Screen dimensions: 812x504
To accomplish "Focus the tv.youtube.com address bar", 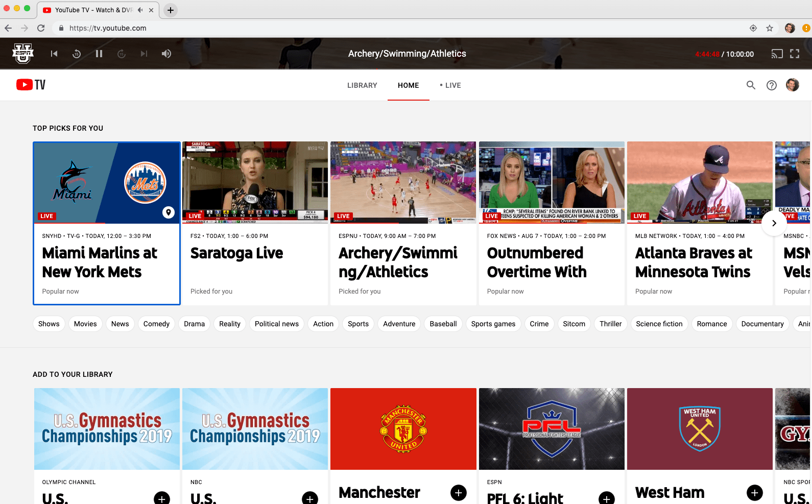I will point(398,28).
